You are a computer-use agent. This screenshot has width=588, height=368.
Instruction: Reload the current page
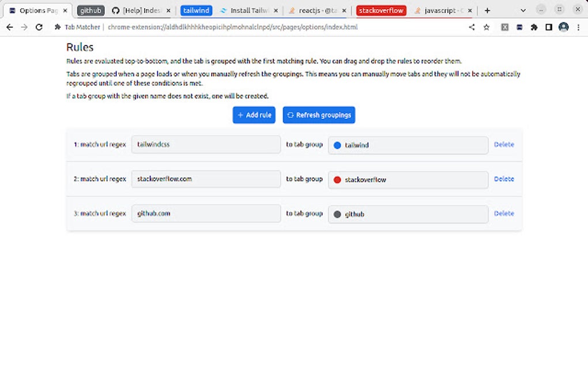[x=39, y=27]
